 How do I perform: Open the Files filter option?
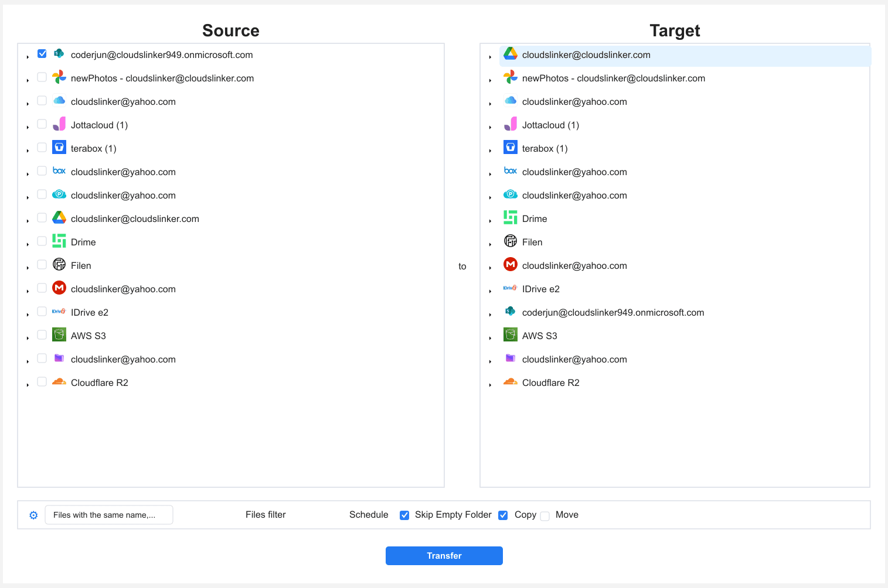pos(266,515)
